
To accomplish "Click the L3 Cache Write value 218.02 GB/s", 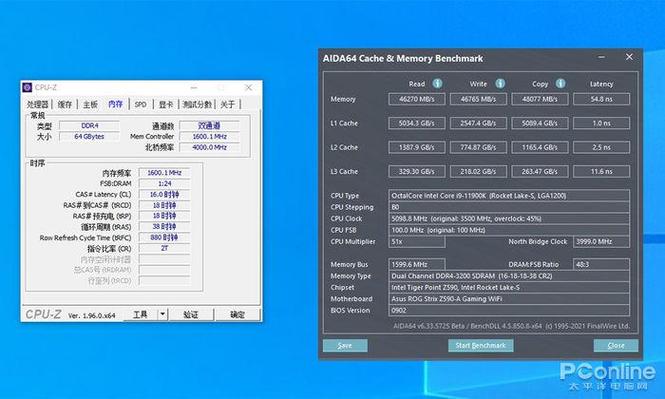I will [x=478, y=172].
